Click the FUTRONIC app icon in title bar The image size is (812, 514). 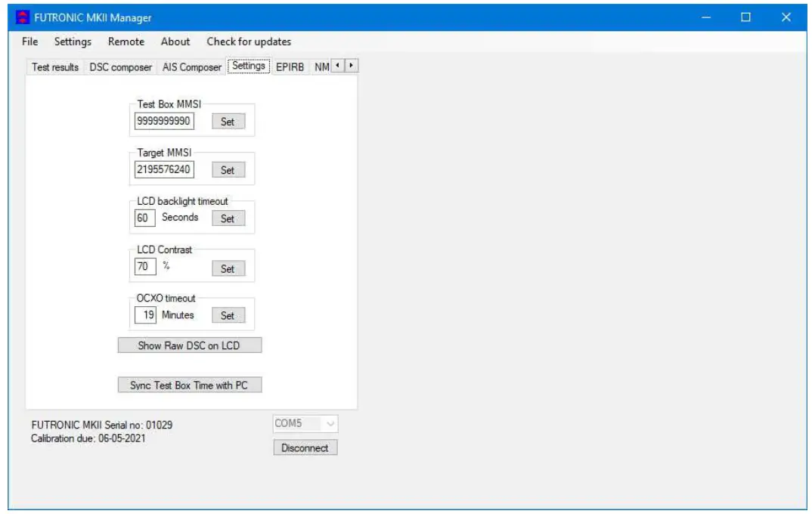pyautogui.click(x=22, y=17)
